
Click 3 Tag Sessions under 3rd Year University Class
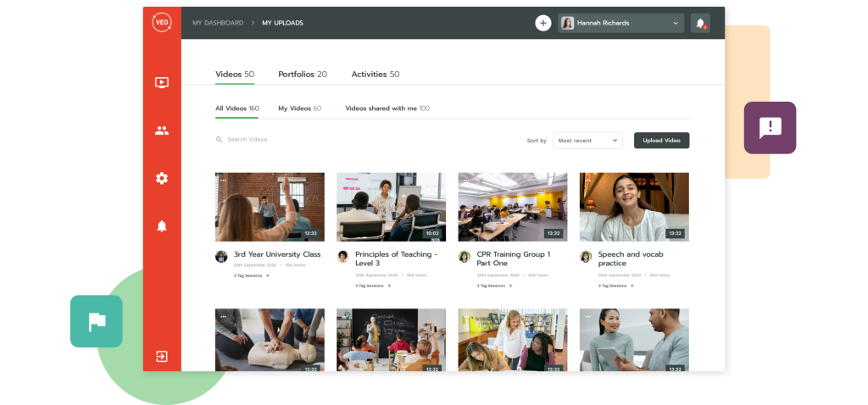tap(248, 275)
